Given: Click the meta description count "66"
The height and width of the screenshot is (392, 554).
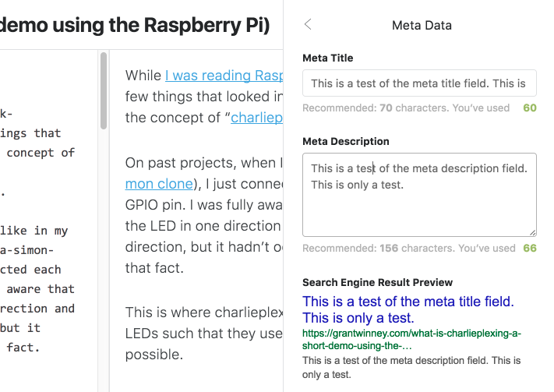Looking at the screenshot, I should coord(529,249).
